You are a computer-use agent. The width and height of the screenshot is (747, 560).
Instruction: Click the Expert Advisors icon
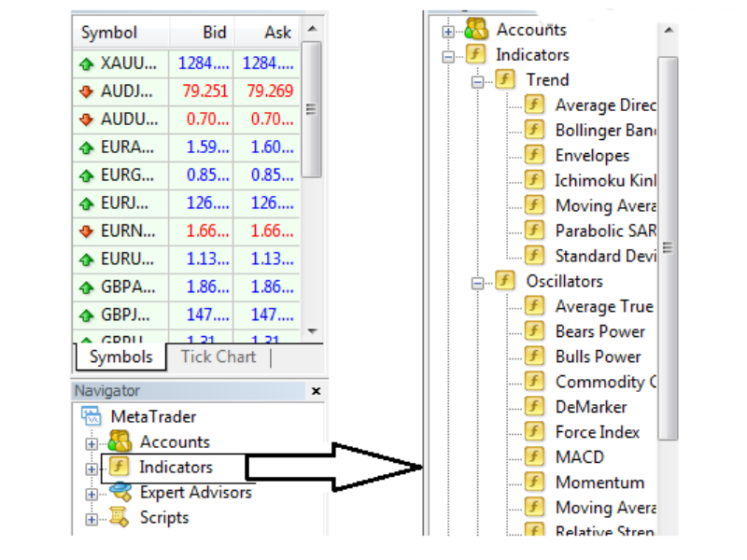120,492
